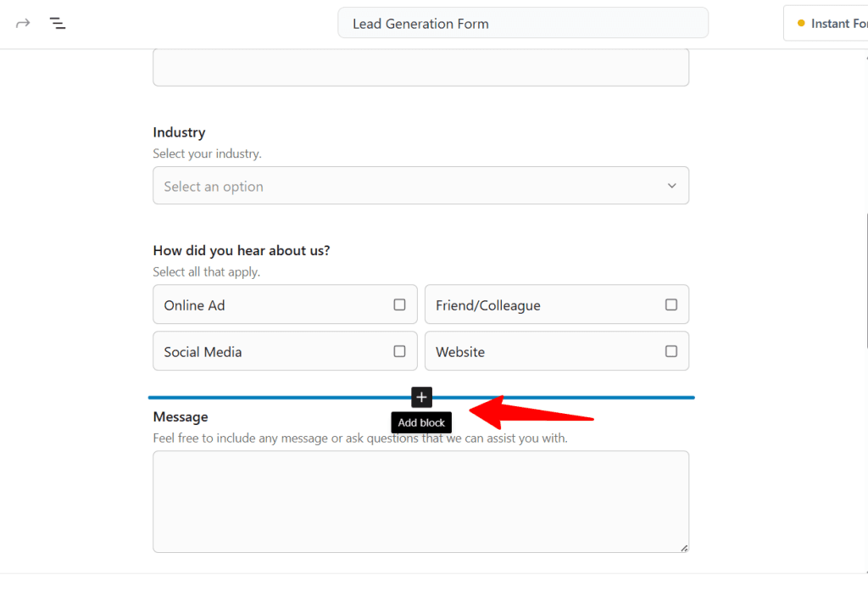This screenshot has height=603, width=868.
Task: Click the "Select your industry." help text
Action: 207,154
